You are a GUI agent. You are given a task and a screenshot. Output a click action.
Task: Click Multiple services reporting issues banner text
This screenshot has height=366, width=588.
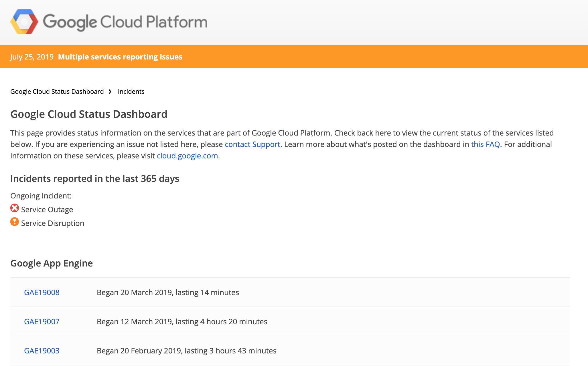point(120,57)
